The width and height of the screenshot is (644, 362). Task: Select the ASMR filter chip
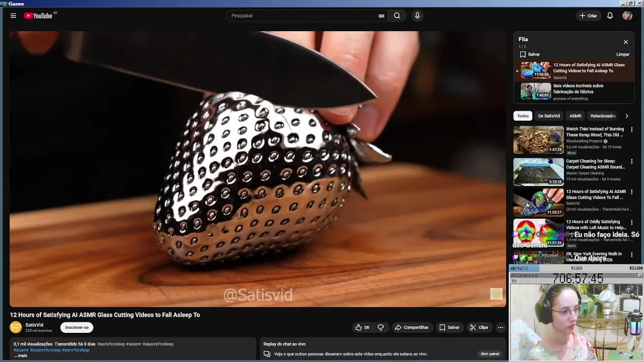click(575, 116)
